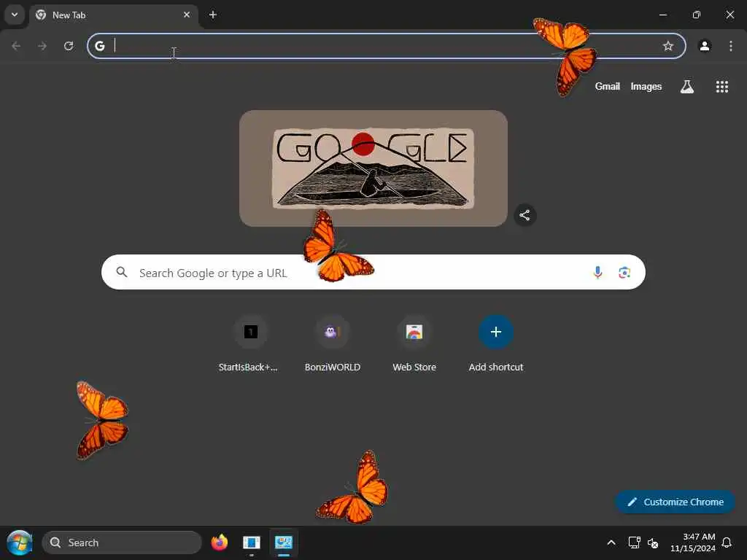Open the Gmail link
This screenshot has width=747, height=560.
point(608,86)
